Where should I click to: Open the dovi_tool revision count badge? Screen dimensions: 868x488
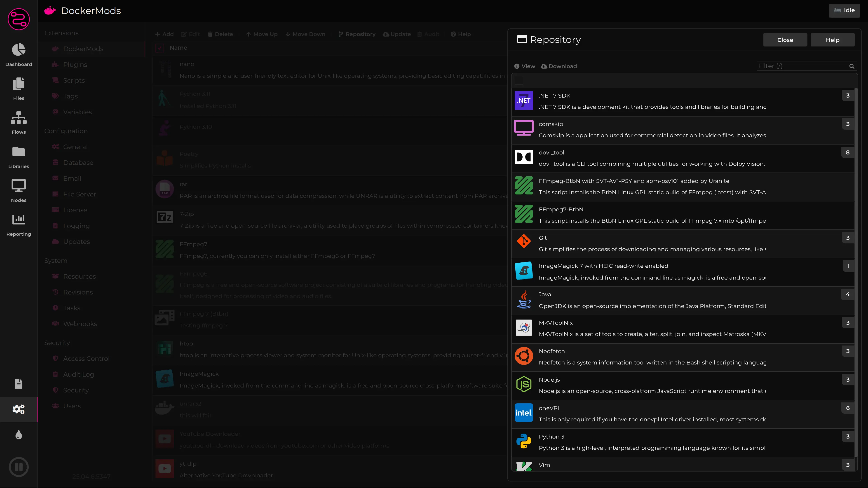coord(847,153)
